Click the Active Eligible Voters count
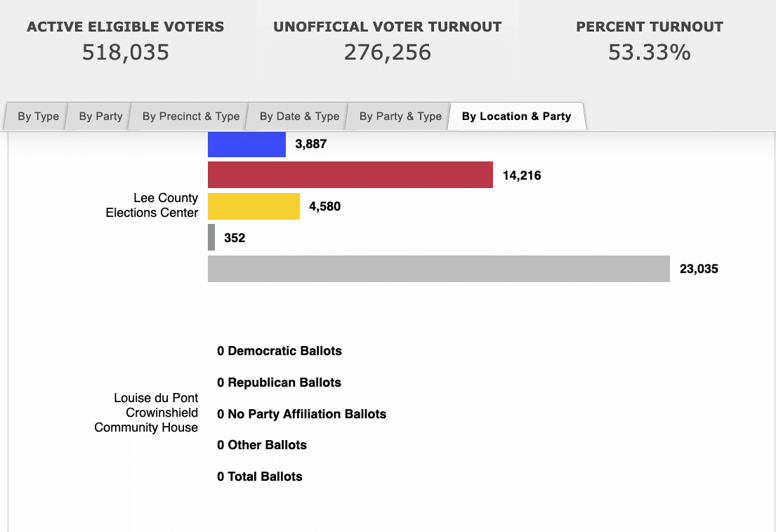 (x=126, y=53)
